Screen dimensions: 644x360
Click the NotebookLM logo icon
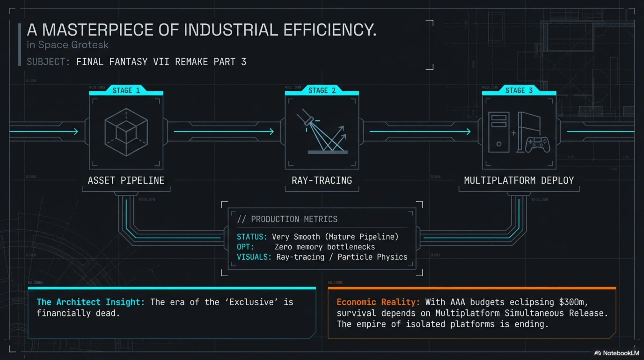point(597,353)
